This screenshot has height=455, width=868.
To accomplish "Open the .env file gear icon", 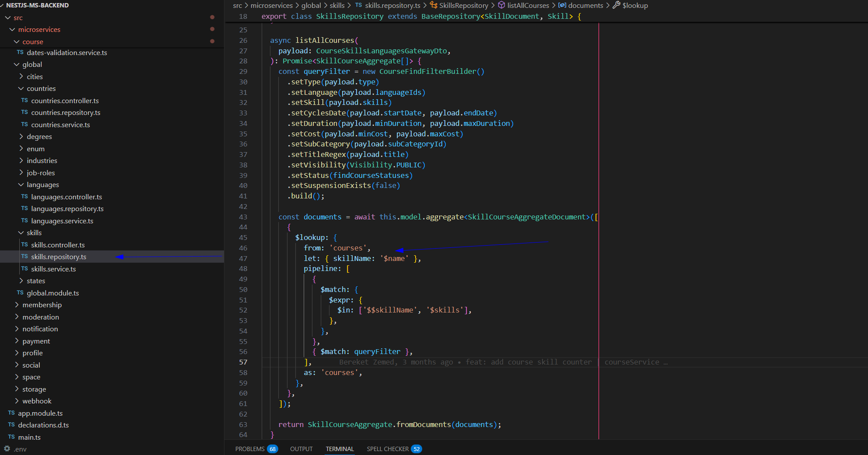I will pyautogui.click(x=7, y=448).
